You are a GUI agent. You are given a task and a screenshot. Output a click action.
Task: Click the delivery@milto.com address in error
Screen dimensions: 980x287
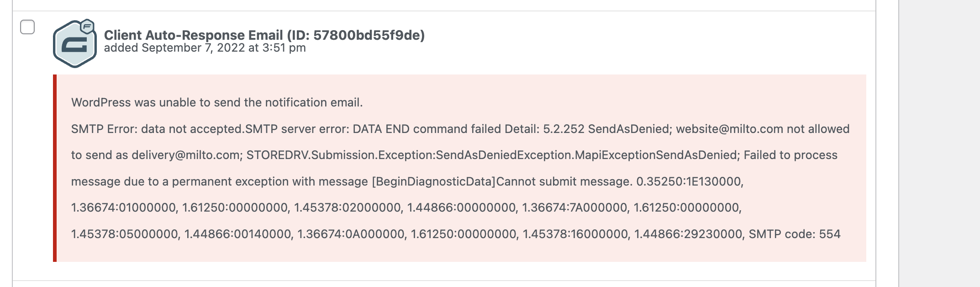pyautogui.click(x=186, y=155)
